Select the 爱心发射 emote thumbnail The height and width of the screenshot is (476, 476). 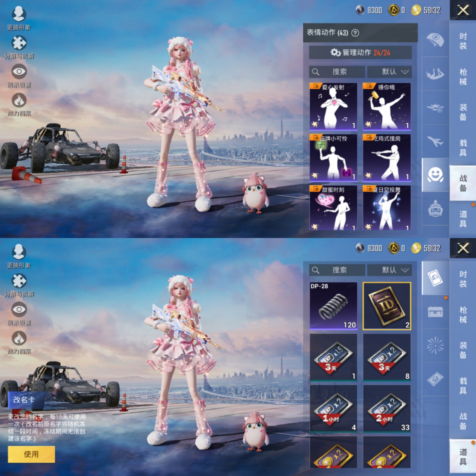333,106
